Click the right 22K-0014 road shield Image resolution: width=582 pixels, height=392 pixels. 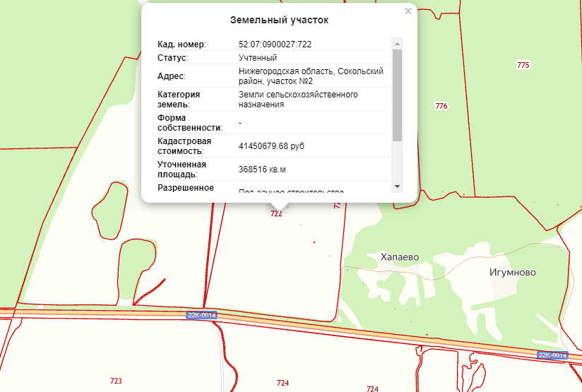click(x=552, y=355)
